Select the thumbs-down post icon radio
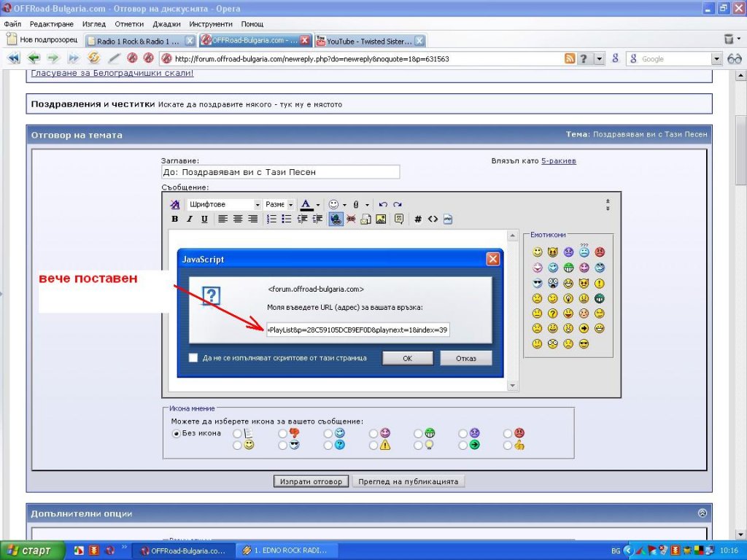Image resolution: width=747 pixels, height=560 pixels. pyautogui.click(x=282, y=433)
